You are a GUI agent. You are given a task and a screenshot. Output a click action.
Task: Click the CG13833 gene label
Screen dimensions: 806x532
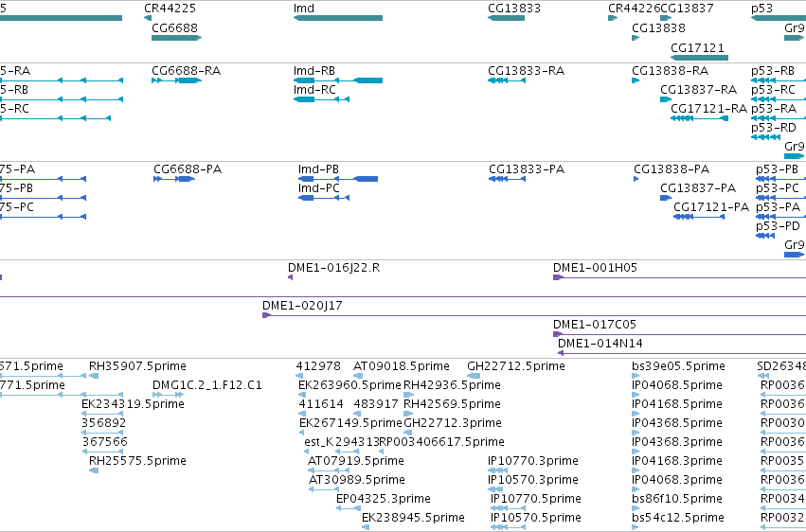pos(514,9)
